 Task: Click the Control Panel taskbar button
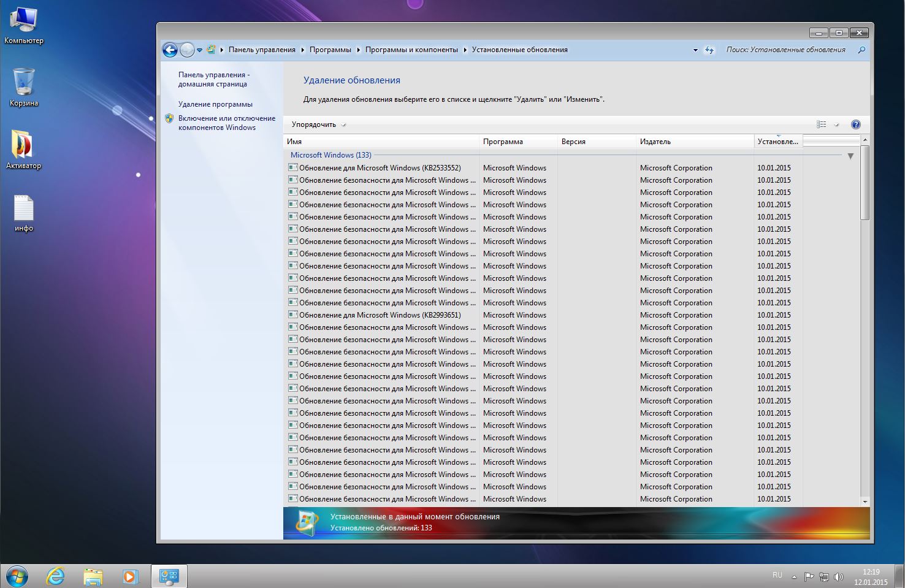coord(169,576)
